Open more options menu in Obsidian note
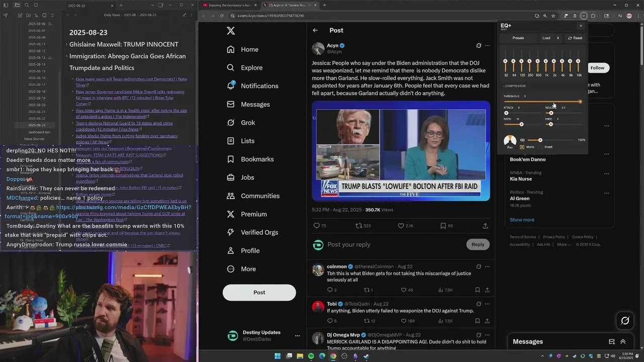 pyautogui.click(x=191, y=15)
